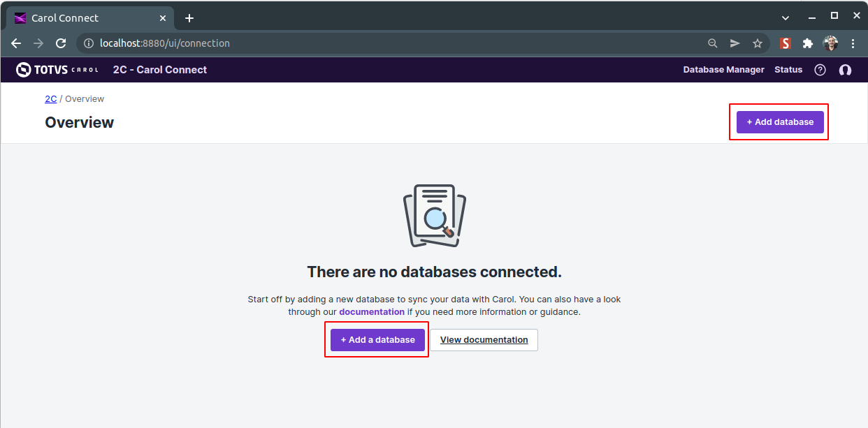868x428 pixels.
Task: Open the inline documentation link
Action: pos(372,312)
